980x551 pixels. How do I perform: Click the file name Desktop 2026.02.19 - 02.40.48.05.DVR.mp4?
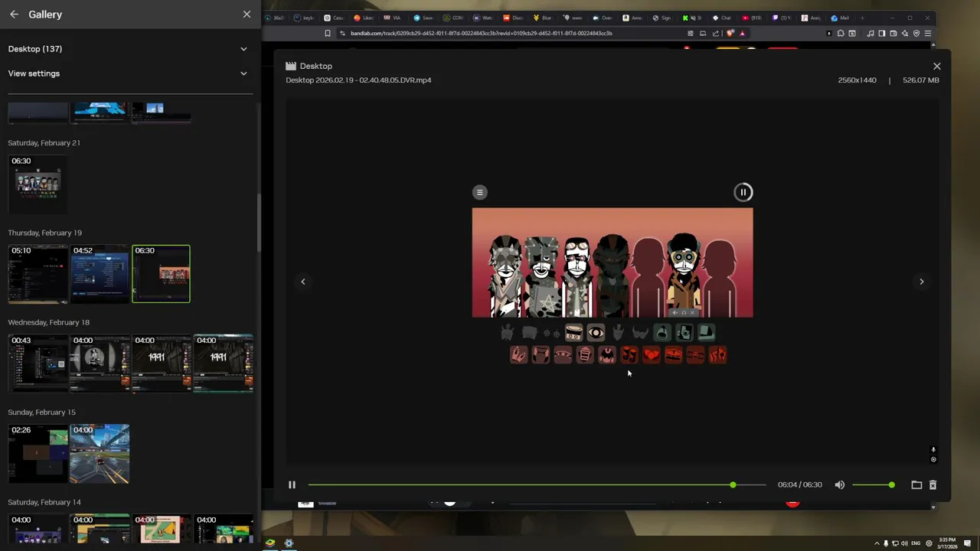click(358, 80)
